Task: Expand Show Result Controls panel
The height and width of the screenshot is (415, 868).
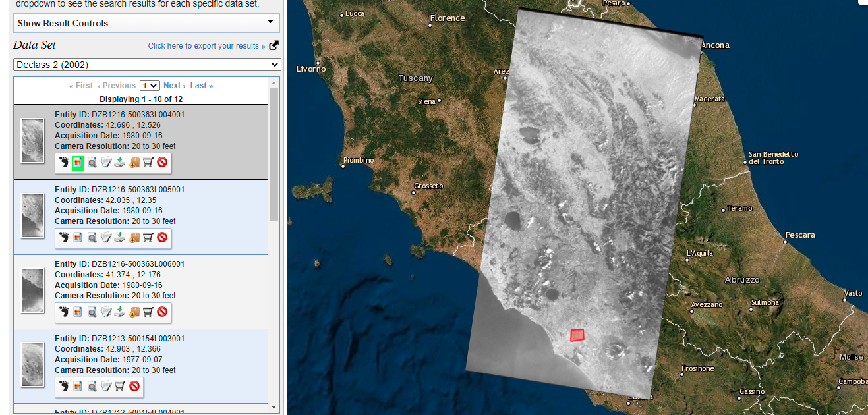Action: coord(146,23)
